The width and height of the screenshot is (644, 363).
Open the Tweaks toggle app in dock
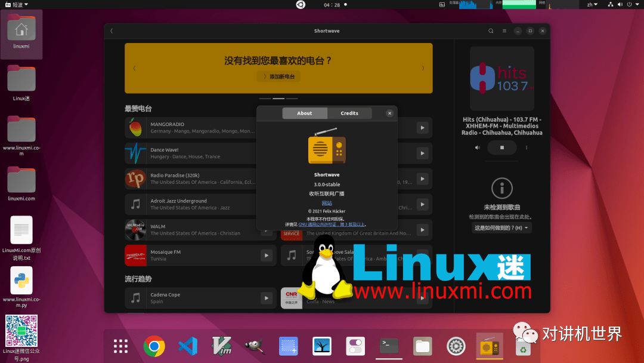(355, 346)
